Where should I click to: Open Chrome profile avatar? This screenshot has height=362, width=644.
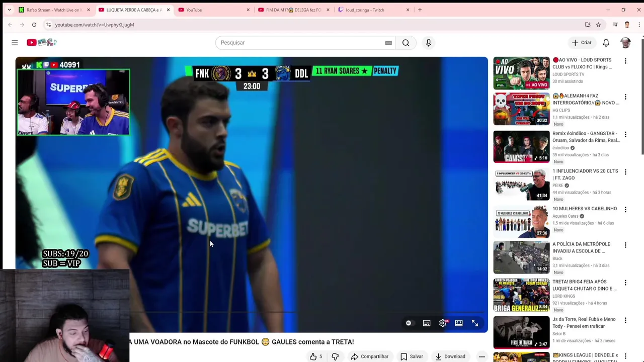627,25
